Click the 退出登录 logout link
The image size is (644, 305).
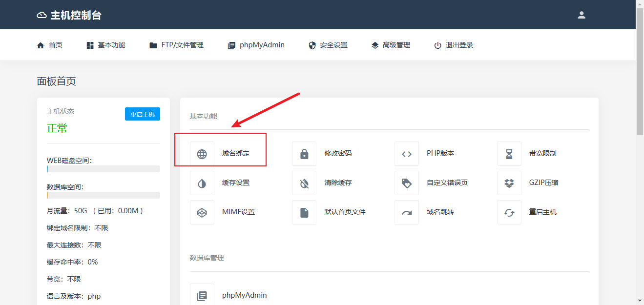(454, 45)
